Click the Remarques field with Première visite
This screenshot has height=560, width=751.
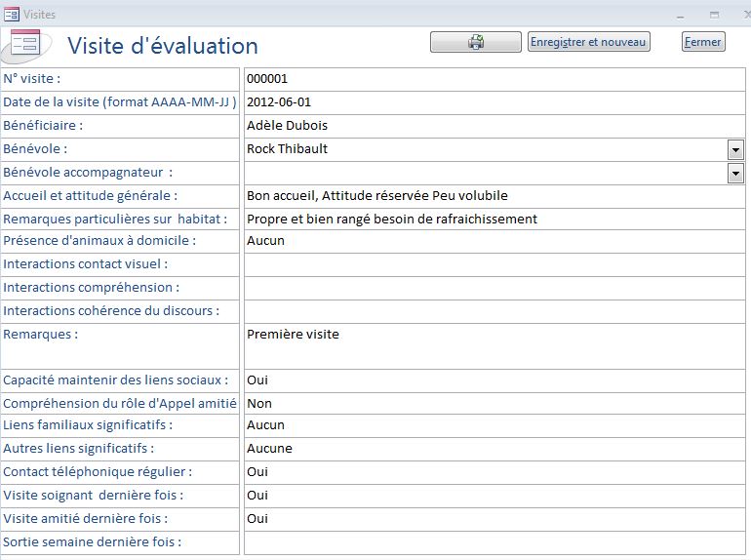(494, 346)
